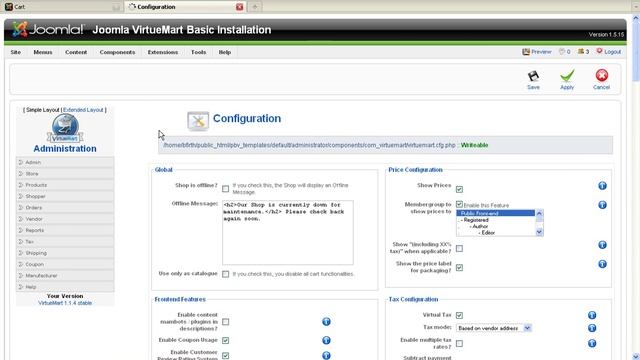The image size is (640, 360).
Task: Toggle Enable Coupon Usage checkbox
Action: [225, 340]
